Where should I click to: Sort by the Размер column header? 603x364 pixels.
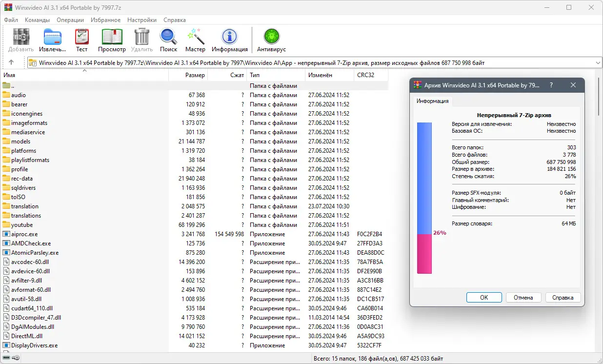tap(188, 75)
